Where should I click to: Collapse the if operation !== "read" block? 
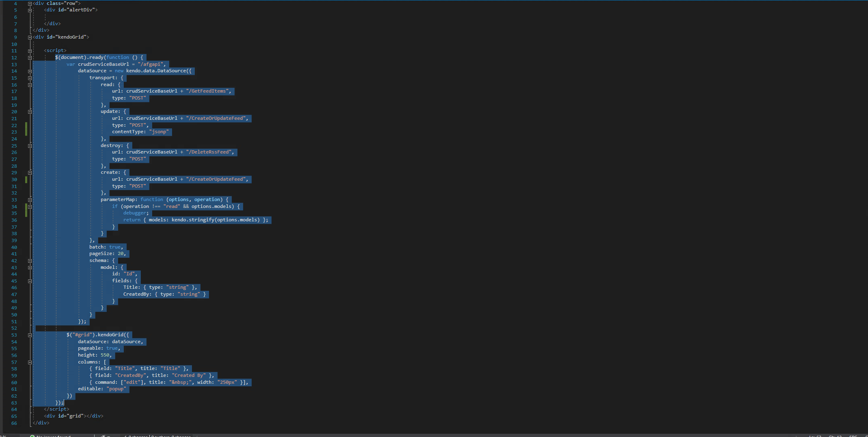(x=30, y=207)
